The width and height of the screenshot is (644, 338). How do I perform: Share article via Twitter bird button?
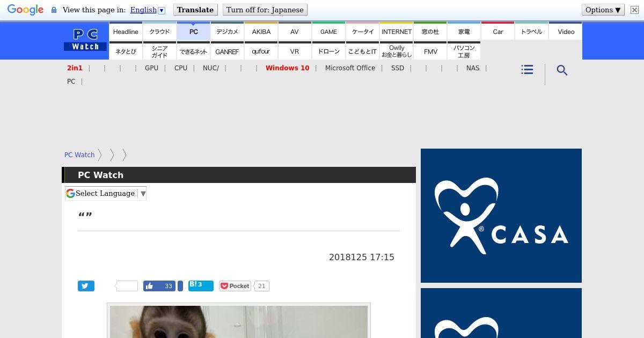click(86, 286)
